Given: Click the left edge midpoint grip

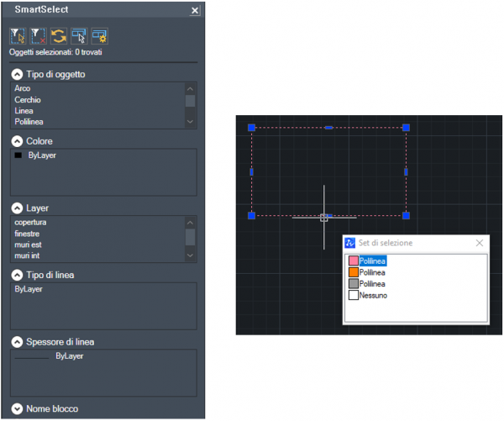Looking at the screenshot, I should click(x=252, y=172).
